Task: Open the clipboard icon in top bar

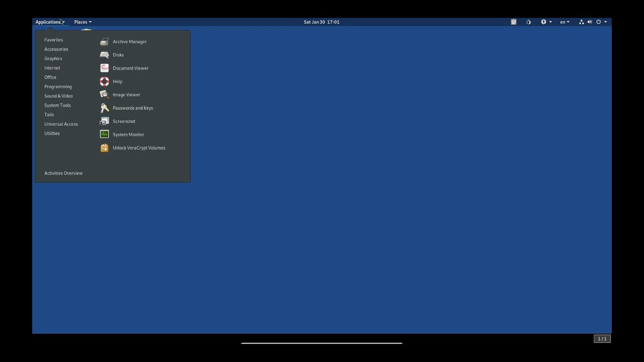Action: [x=514, y=22]
